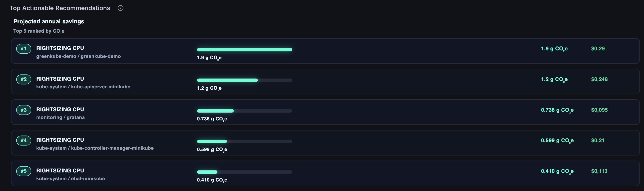Open the greenkube-demo rightsizing recommendation
This screenshot has height=191, width=644.
[x=325, y=51]
